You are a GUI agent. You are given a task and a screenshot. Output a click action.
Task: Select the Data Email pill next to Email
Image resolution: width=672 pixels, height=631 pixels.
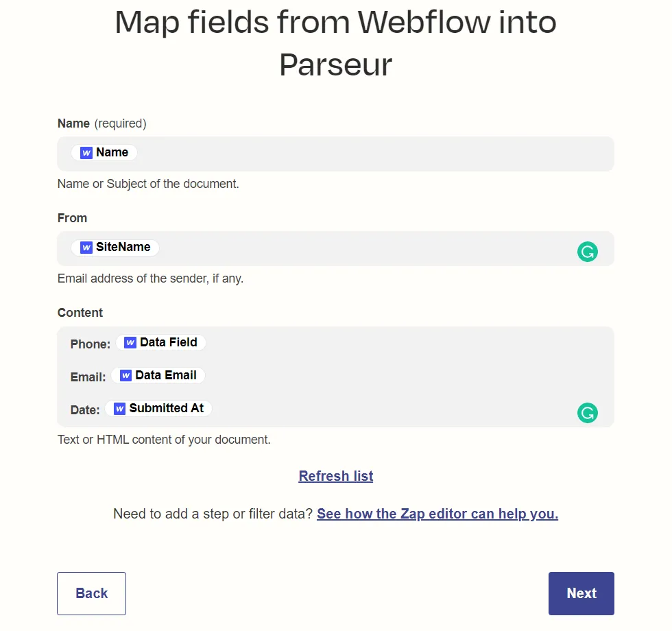tap(158, 375)
